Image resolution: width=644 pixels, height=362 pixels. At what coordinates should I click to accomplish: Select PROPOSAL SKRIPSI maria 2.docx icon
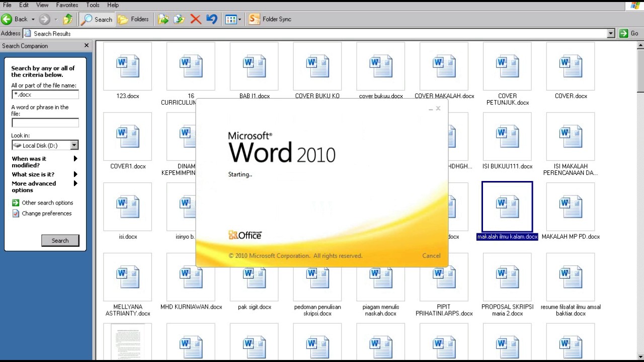point(507,278)
